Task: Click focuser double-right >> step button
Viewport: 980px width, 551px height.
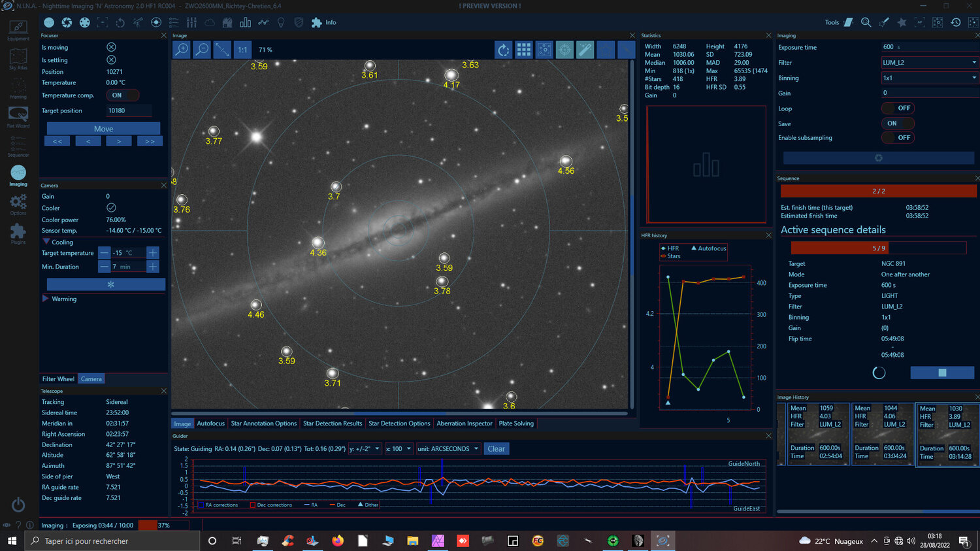Action: (150, 141)
